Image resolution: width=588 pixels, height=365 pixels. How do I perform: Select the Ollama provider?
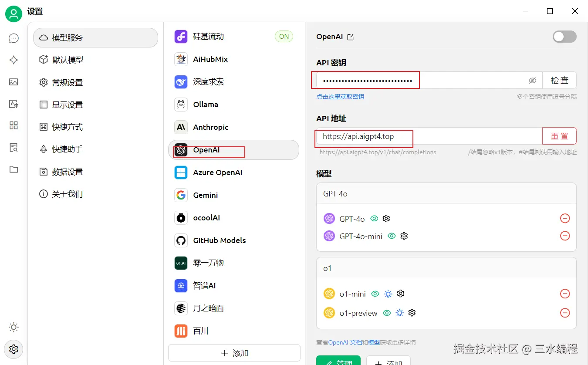coord(233,105)
